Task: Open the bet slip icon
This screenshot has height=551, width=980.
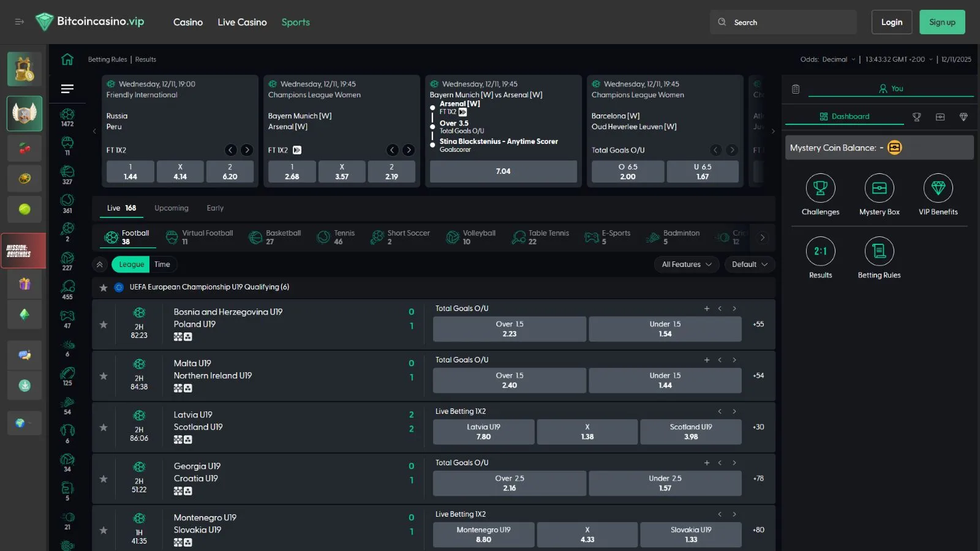Action: click(795, 89)
